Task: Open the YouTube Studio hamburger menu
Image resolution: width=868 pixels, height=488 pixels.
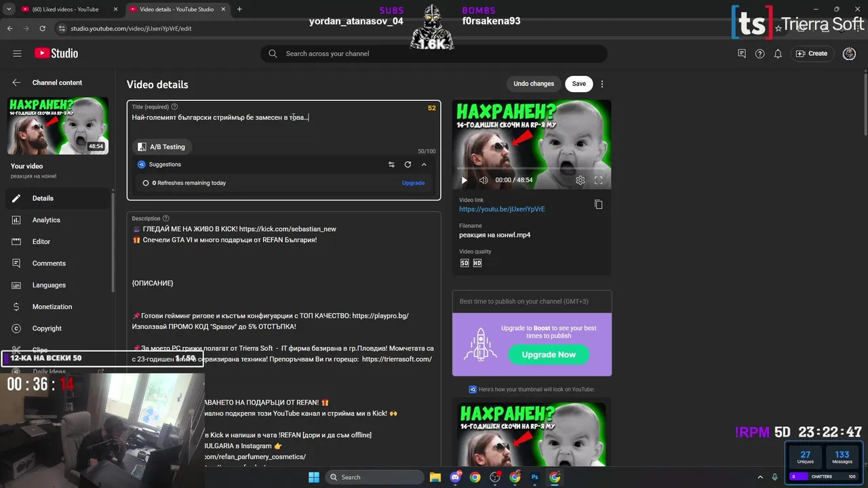Action: 17,54
